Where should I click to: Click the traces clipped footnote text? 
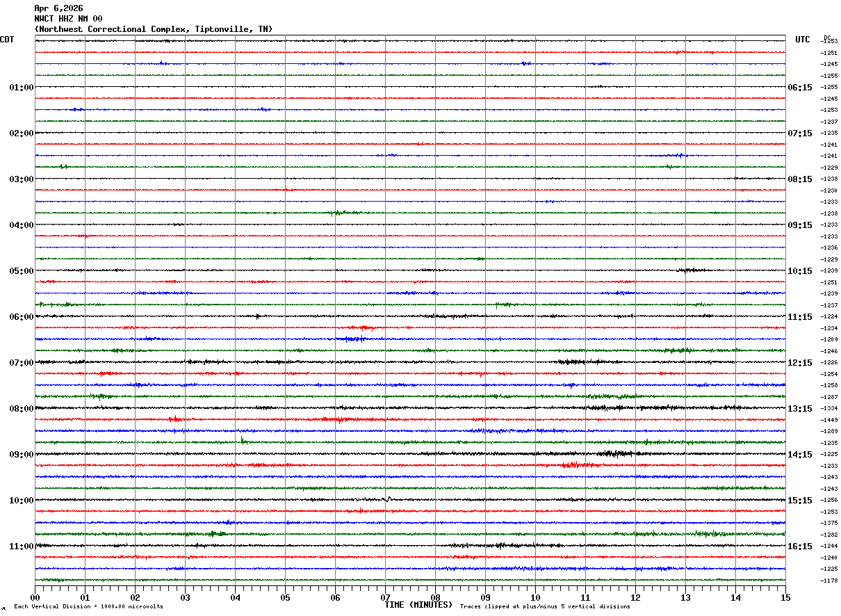[x=545, y=606]
